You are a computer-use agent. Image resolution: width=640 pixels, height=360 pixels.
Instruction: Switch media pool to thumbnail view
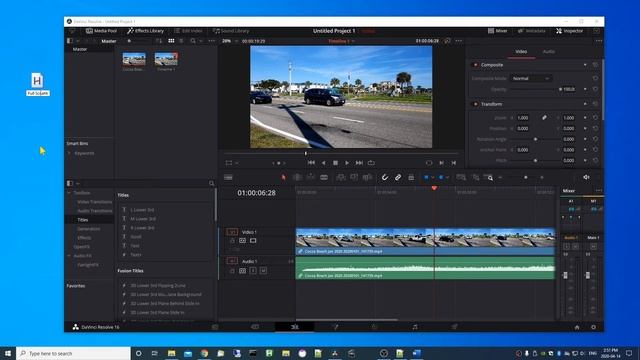(171, 41)
